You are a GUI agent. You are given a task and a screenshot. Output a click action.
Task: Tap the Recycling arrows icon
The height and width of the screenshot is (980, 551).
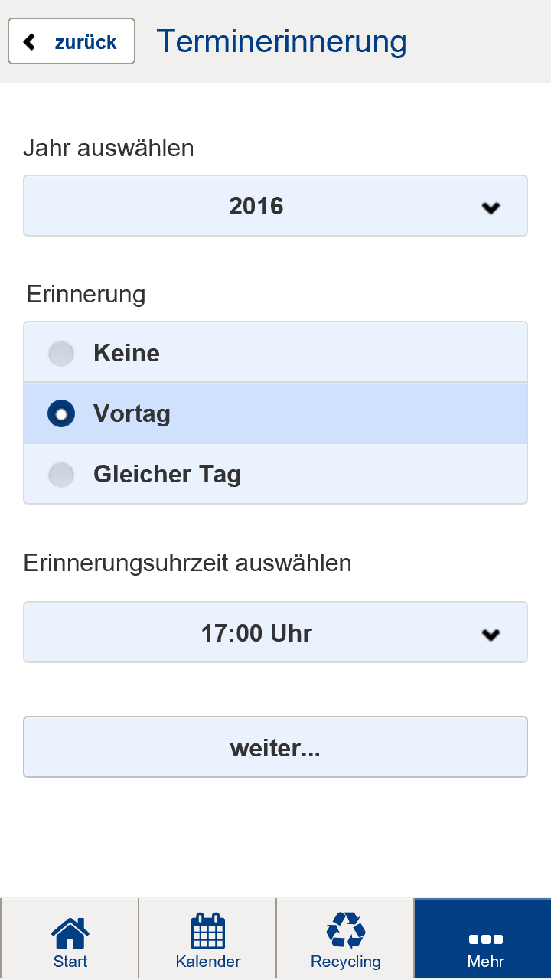click(x=346, y=930)
